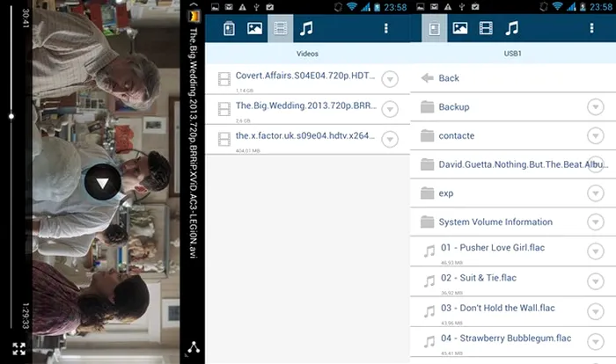
Task: Expand options for The.Big.Wedding video
Action: (x=390, y=109)
